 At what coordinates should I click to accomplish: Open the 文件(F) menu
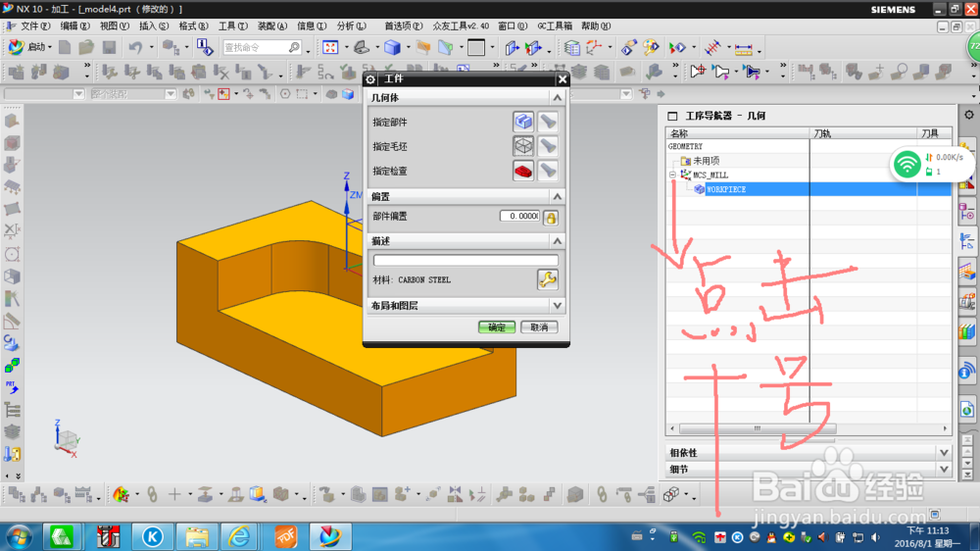pyautogui.click(x=35, y=25)
